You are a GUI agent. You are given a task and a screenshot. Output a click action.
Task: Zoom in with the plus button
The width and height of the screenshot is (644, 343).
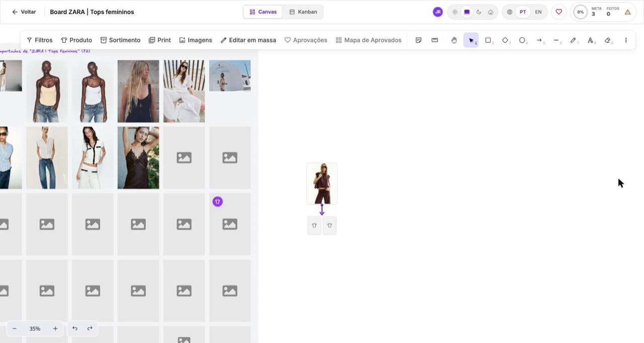[55, 329]
